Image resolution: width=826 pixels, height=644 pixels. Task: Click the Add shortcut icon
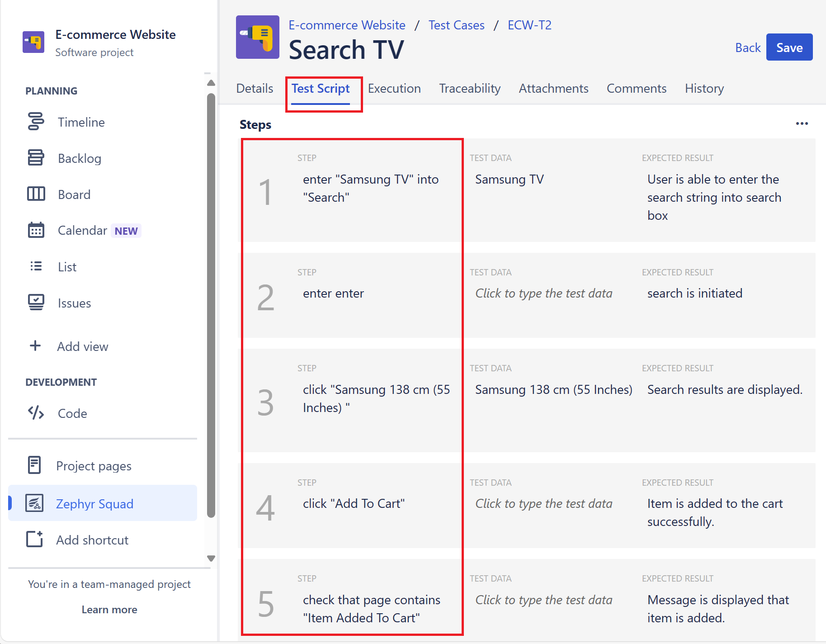click(x=34, y=540)
